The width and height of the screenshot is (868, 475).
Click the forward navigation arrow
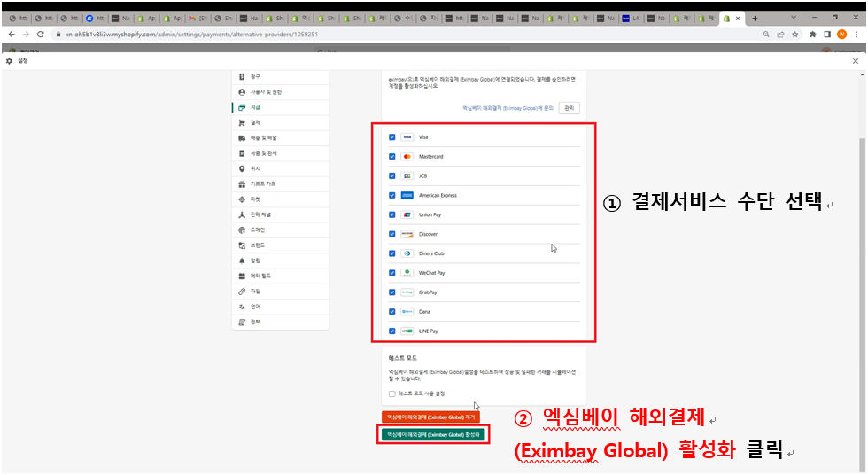click(x=26, y=35)
